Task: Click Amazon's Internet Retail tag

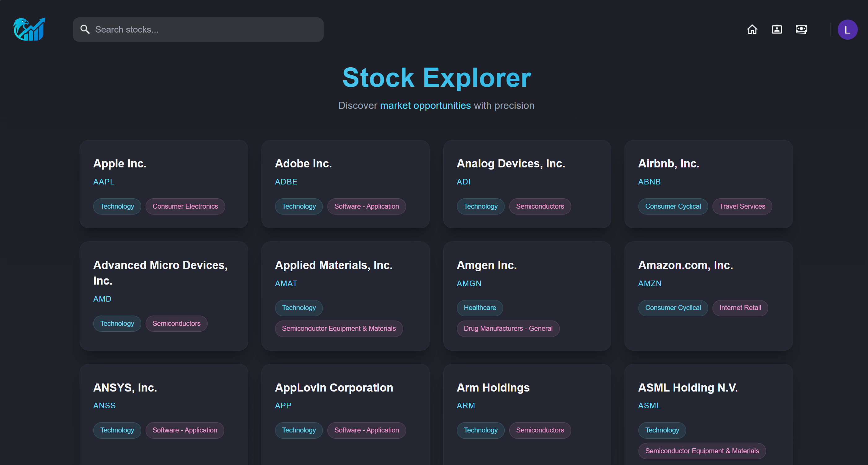Action: 740,308
